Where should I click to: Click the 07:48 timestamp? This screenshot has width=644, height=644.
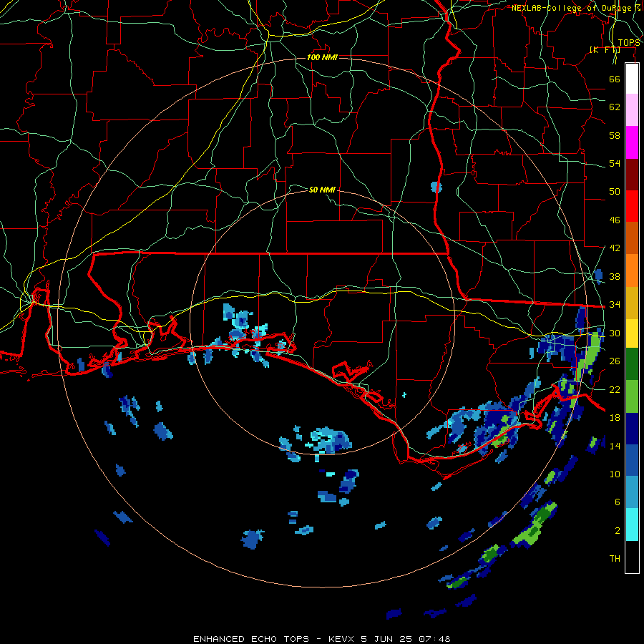[434, 639]
